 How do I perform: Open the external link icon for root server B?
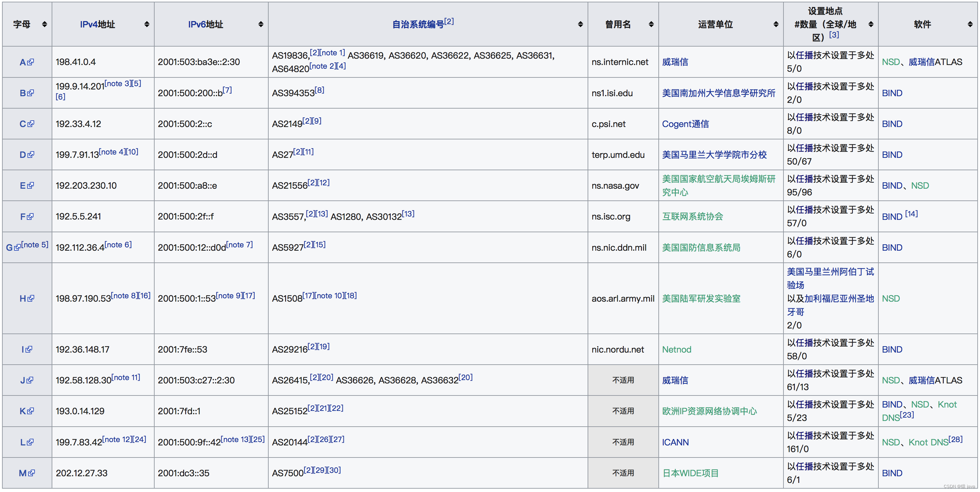pos(31,93)
